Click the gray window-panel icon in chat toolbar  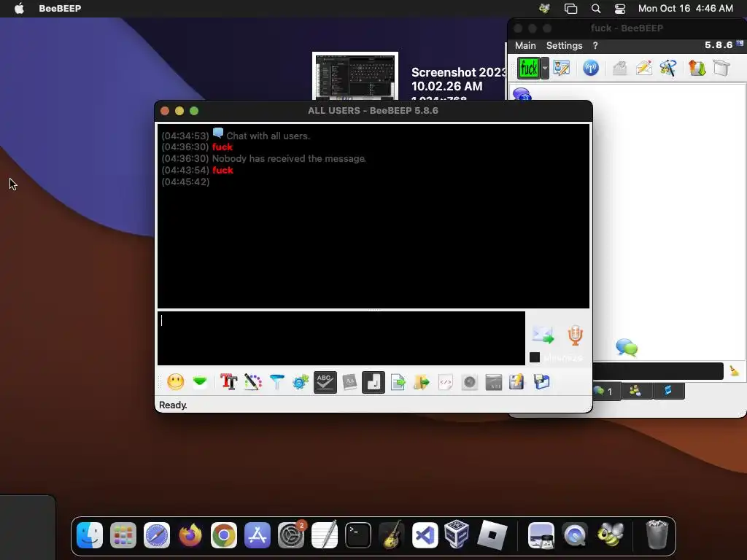tap(494, 382)
